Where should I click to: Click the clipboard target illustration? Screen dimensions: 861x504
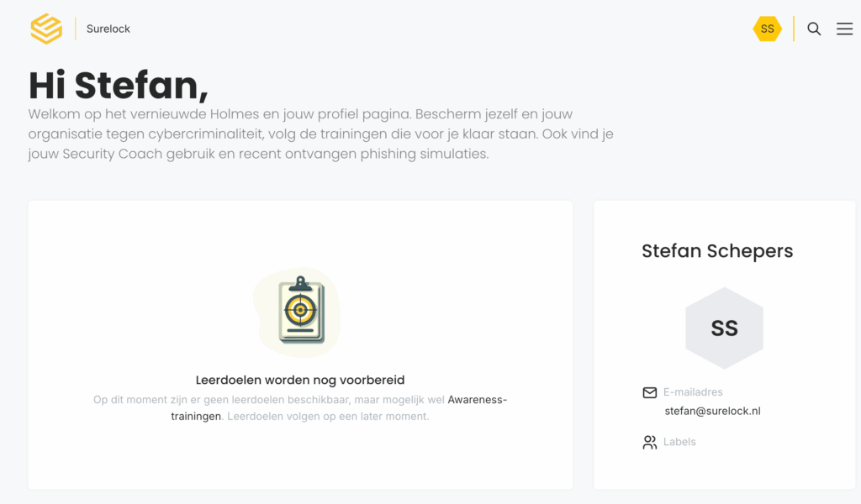point(299,310)
